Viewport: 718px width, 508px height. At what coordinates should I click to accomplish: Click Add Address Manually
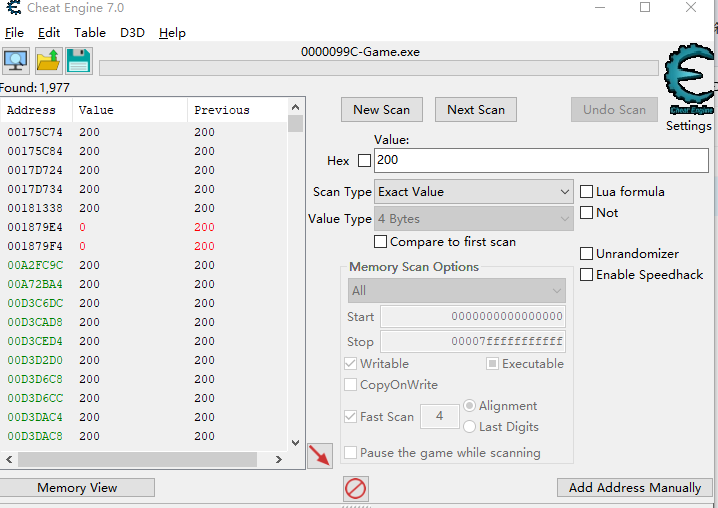(635, 488)
